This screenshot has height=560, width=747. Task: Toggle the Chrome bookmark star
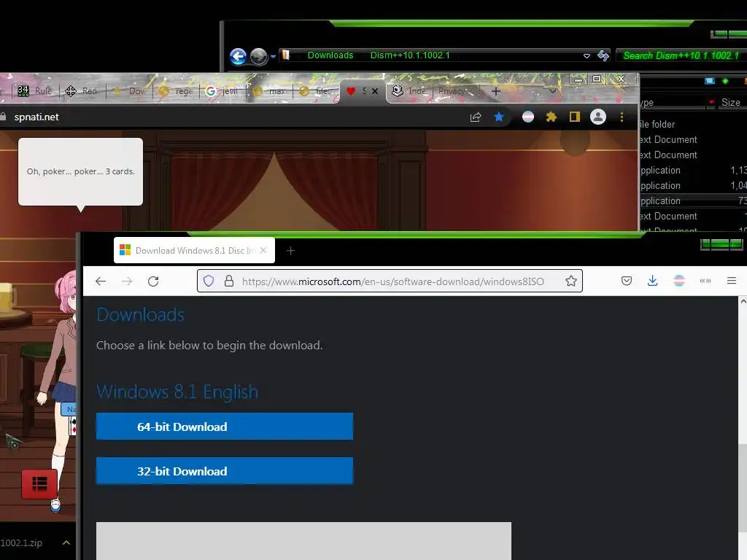coord(499,117)
